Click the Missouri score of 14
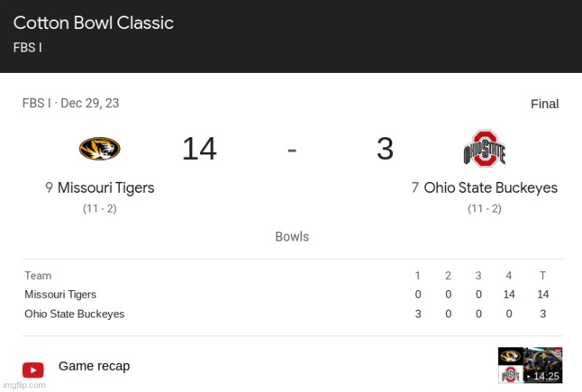This screenshot has height=392, width=582. [199, 149]
